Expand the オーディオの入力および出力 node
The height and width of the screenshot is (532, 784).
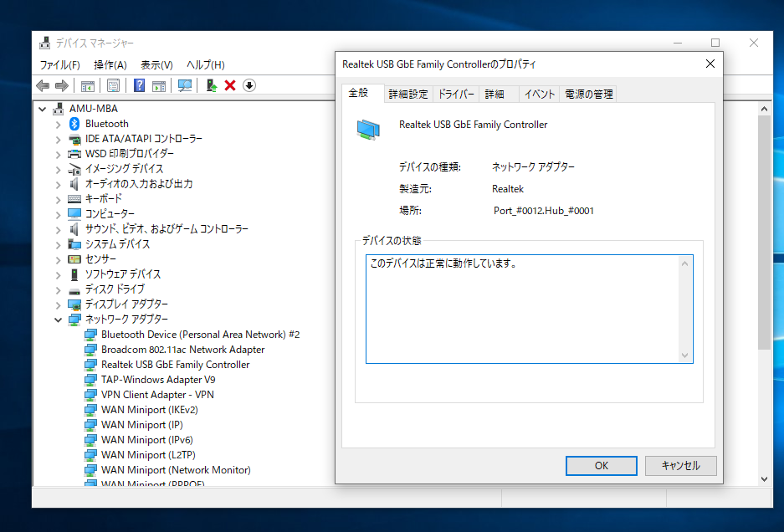click(x=58, y=184)
